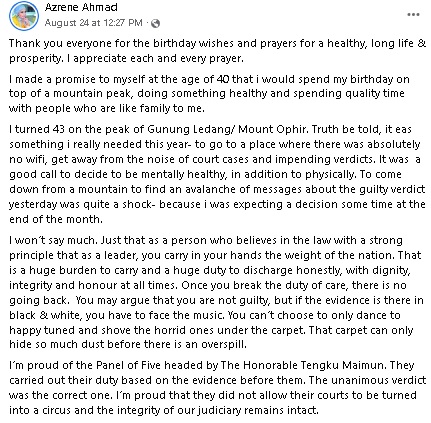
Task: Click the word "overspill" ending fourth paragraph
Action: tap(224, 344)
